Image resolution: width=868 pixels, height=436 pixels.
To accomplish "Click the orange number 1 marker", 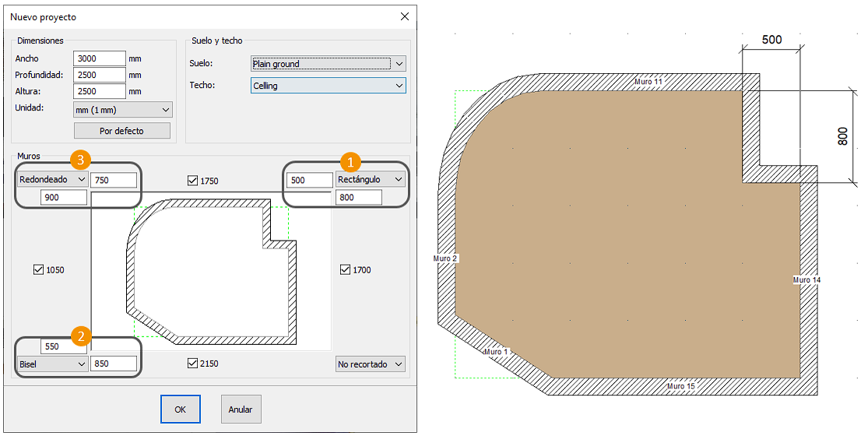I will (x=350, y=162).
